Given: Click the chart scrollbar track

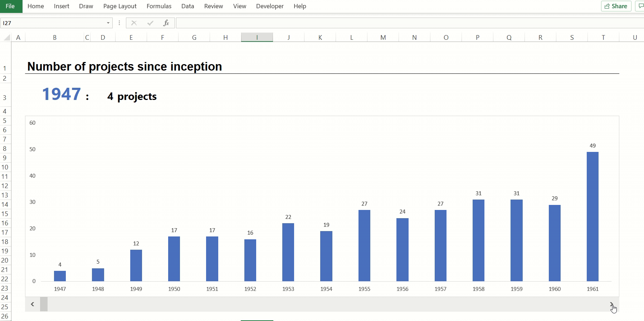Looking at the screenshot, I should pos(326,304).
